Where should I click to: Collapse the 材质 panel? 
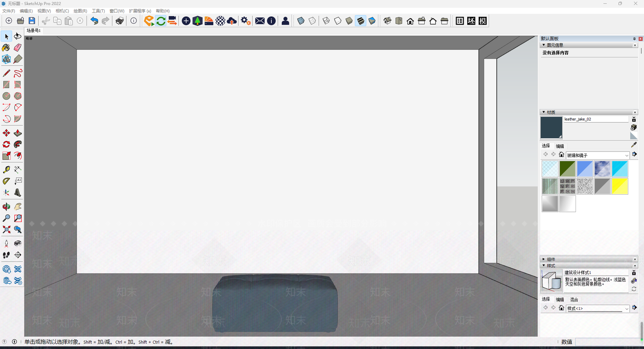[544, 112]
